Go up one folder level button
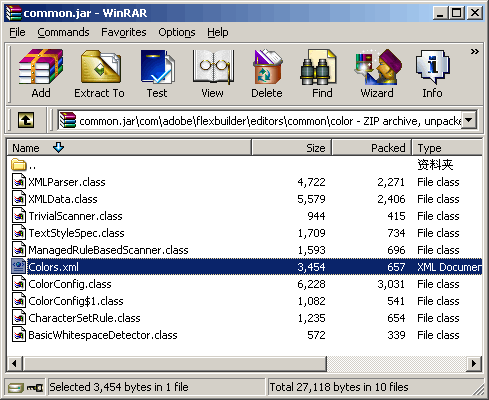This screenshot has height=400, width=489. [26, 120]
